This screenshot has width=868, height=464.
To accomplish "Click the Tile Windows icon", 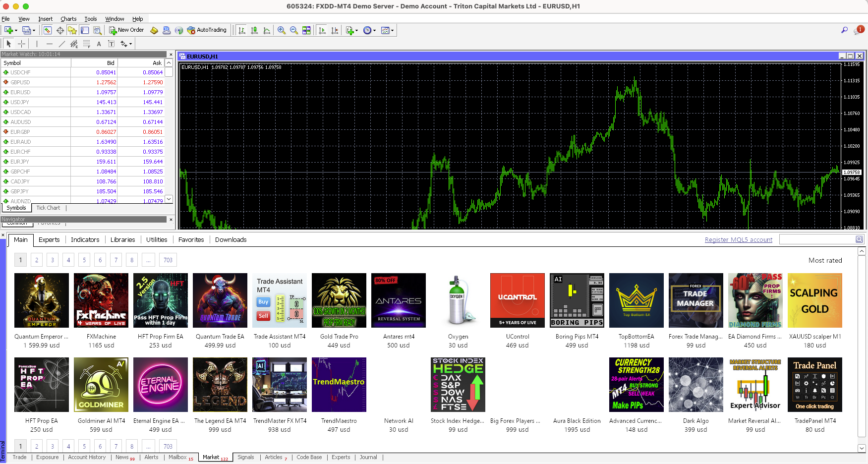I will click(x=306, y=30).
